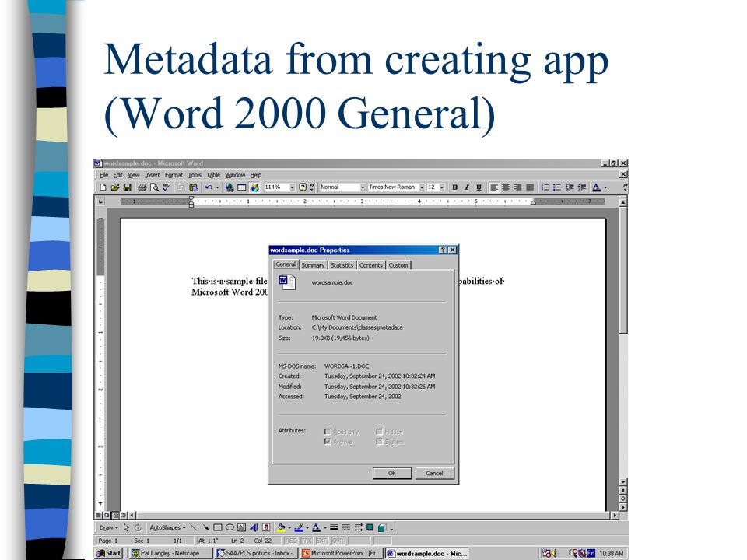This screenshot has height=560, width=747.
Task: Select the Oval drawing tool
Action: tap(230, 527)
